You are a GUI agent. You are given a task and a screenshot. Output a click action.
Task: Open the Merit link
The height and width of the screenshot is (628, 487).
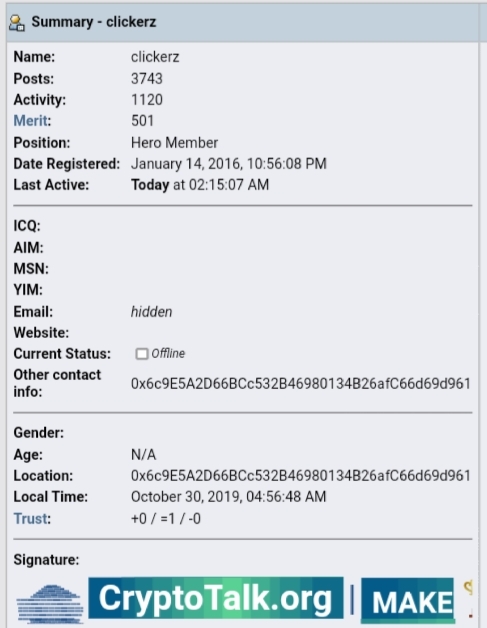click(x=31, y=121)
